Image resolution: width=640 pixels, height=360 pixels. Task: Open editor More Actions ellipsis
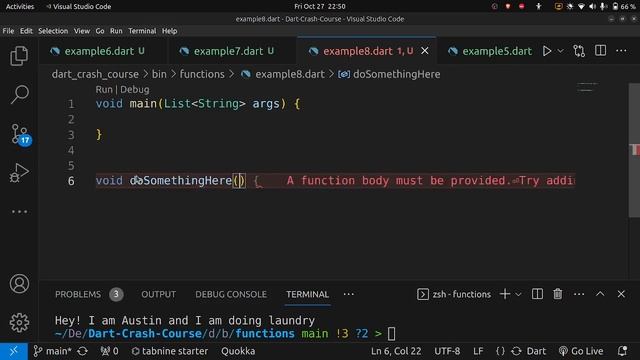point(621,51)
